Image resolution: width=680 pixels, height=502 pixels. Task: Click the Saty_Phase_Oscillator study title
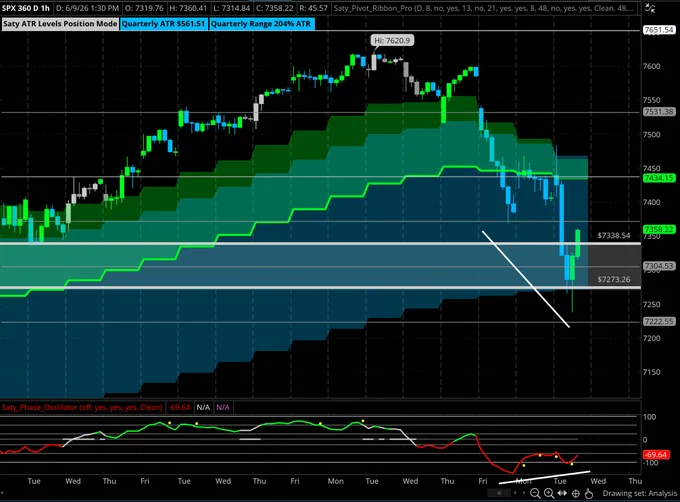coord(82,407)
